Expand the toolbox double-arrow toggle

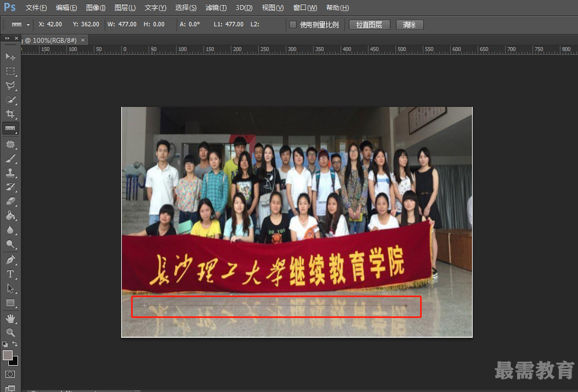7,38
